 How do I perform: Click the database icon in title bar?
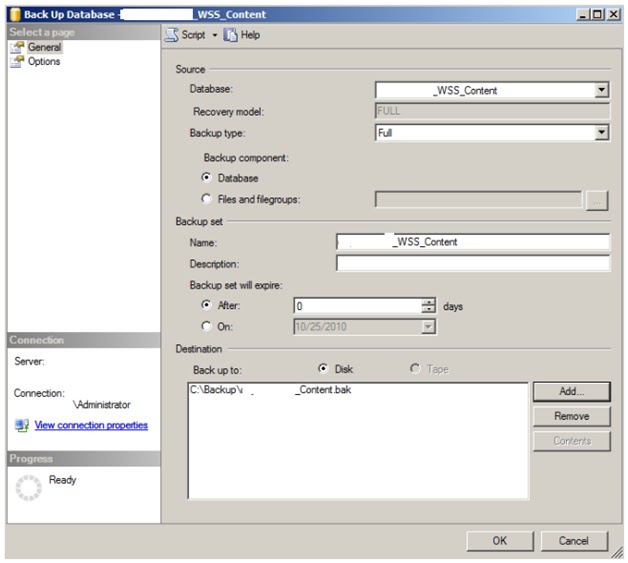(15, 14)
